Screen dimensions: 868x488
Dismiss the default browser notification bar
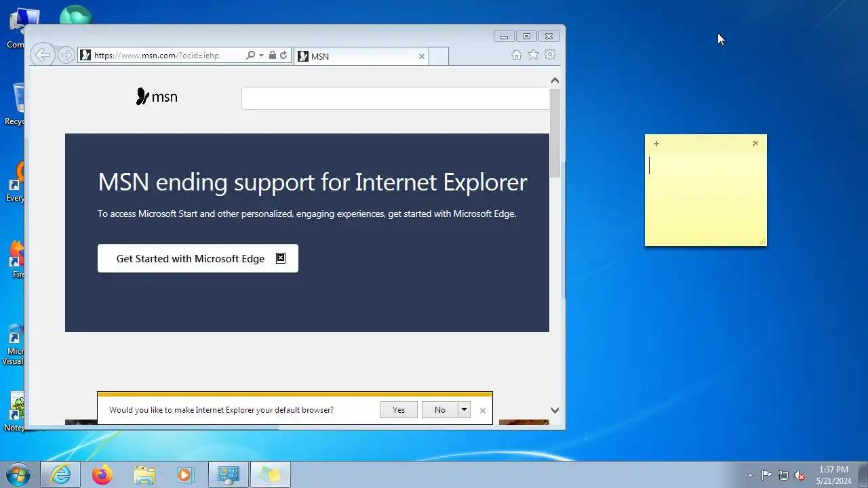[483, 410]
